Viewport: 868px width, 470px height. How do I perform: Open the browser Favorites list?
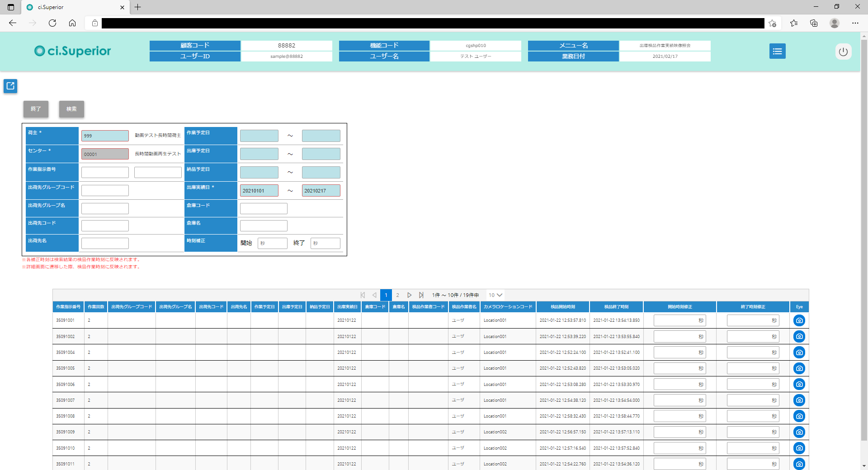pos(794,23)
